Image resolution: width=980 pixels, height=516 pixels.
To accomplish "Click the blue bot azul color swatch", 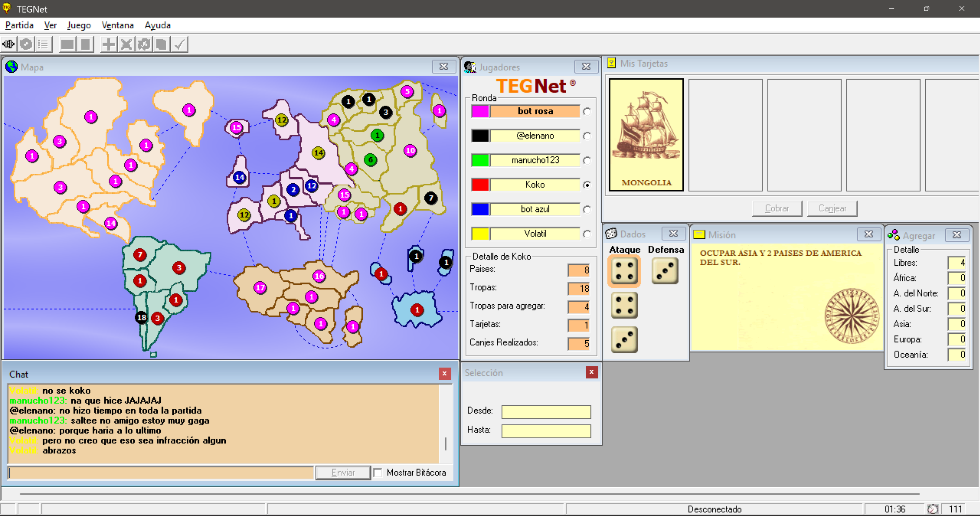I will point(480,209).
